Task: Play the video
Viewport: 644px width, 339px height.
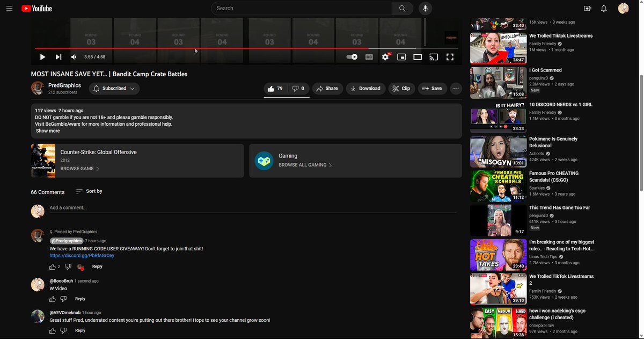Action: pos(42,57)
